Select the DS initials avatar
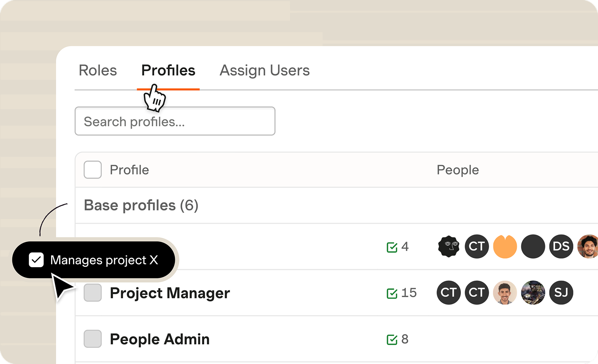The height and width of the screenshot is (364, 598). click(561, 247)
